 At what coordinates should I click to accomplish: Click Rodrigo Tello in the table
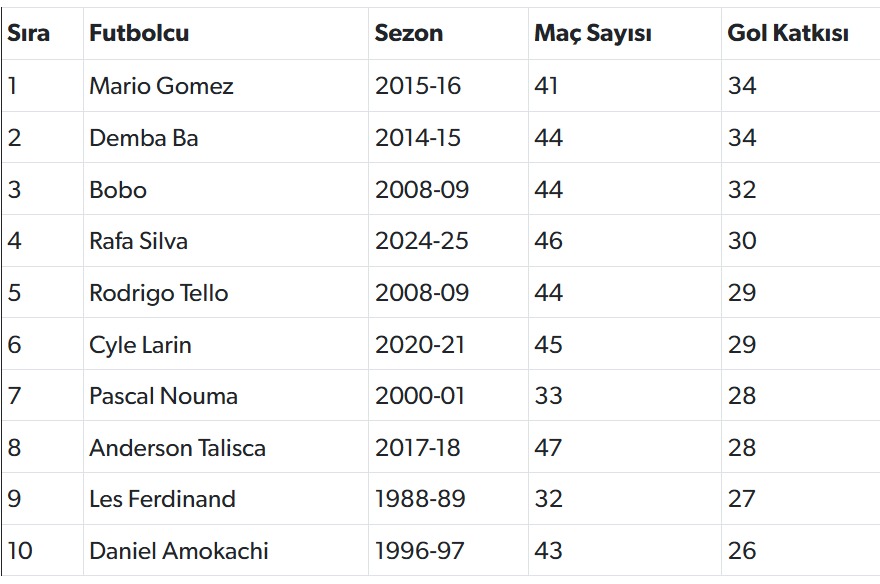(158, 293)
